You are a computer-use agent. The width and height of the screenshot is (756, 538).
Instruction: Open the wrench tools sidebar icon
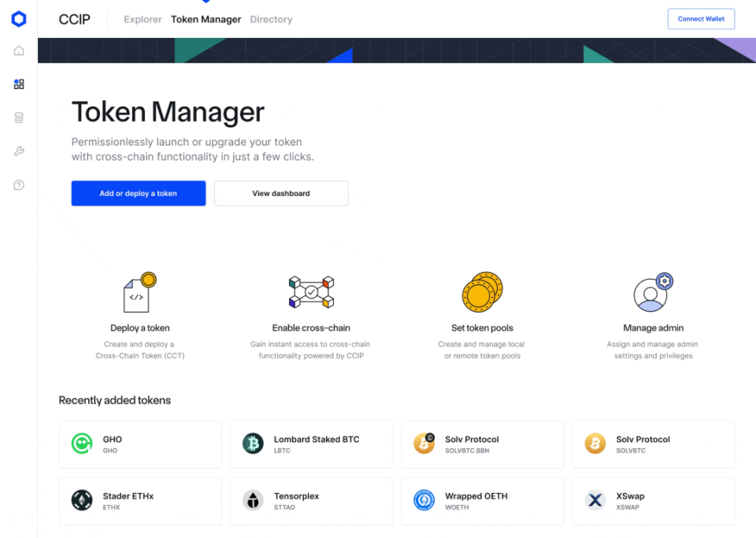(x=19, y=151)
